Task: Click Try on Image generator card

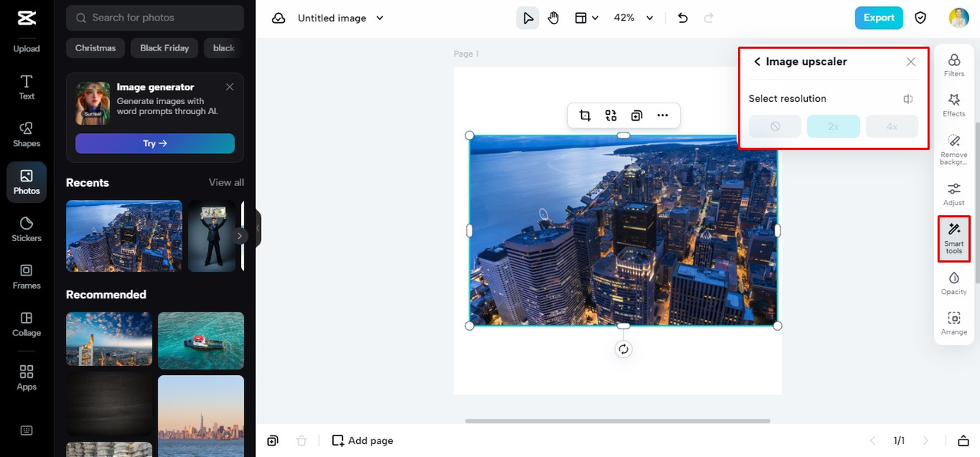Action: coord(155,143)
